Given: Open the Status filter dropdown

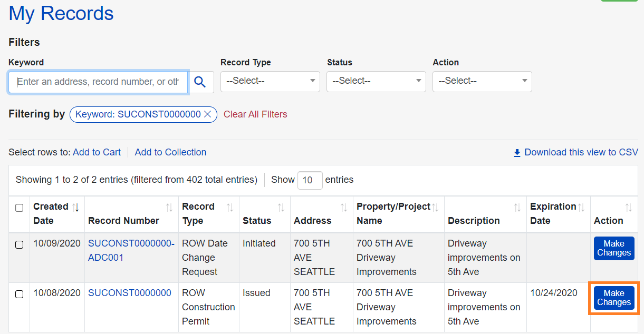Looking at the screenshot, I should click(x=376, y=81).
